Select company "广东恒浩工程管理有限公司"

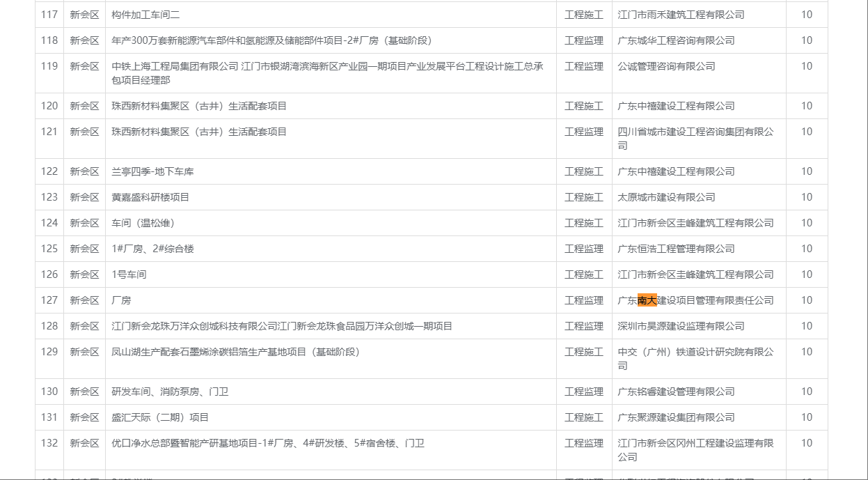[x=676, y=249]
